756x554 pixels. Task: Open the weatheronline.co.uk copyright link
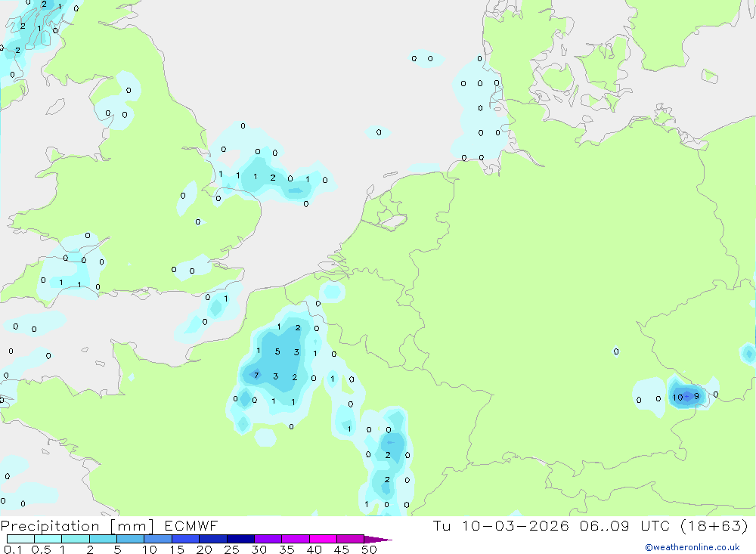click(x=692, y=547)
